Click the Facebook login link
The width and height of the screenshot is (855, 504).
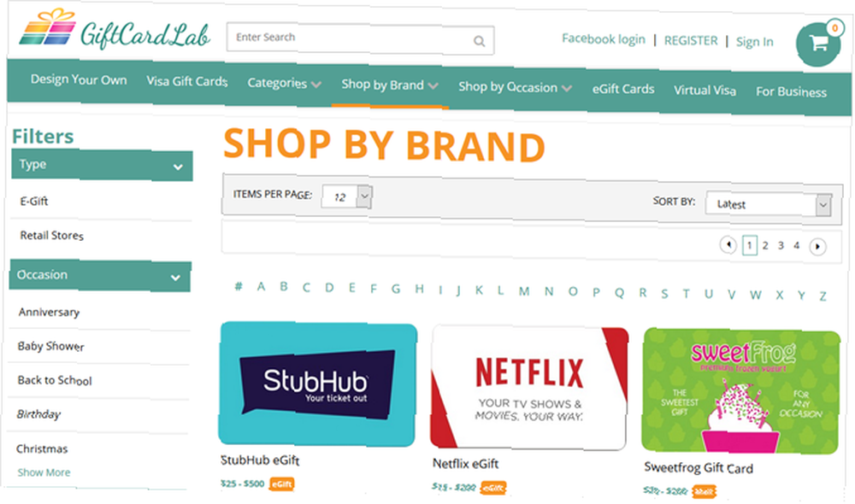(x=603, y=39)
